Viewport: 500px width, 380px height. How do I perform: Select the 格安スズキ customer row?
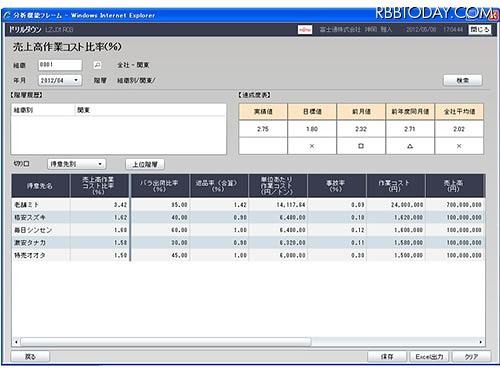tap(248, 217)
